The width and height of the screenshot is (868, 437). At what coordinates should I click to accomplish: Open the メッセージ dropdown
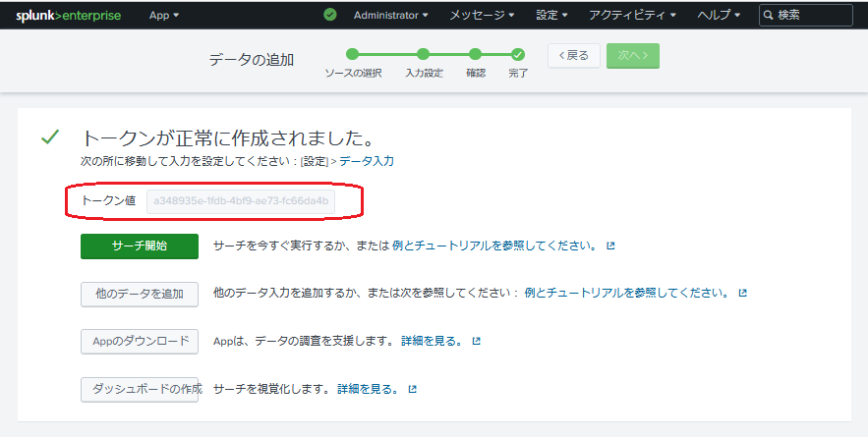pos(482,16)
